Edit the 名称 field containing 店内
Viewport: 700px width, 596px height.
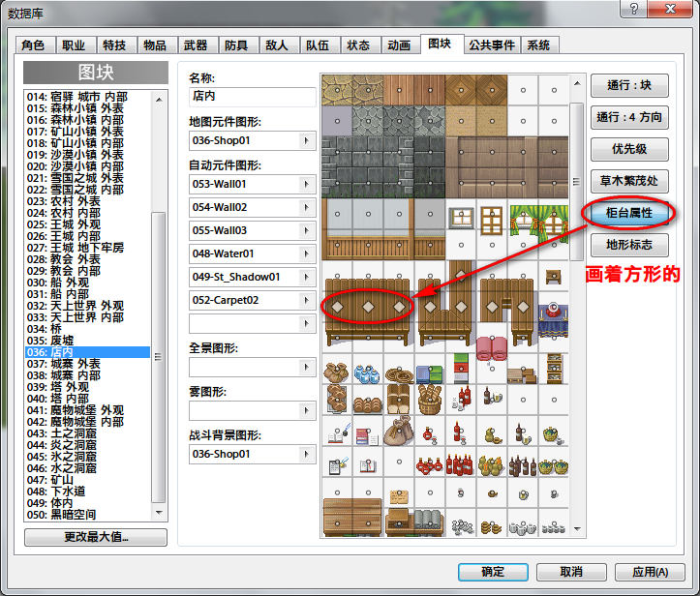(x=253, y=97)
